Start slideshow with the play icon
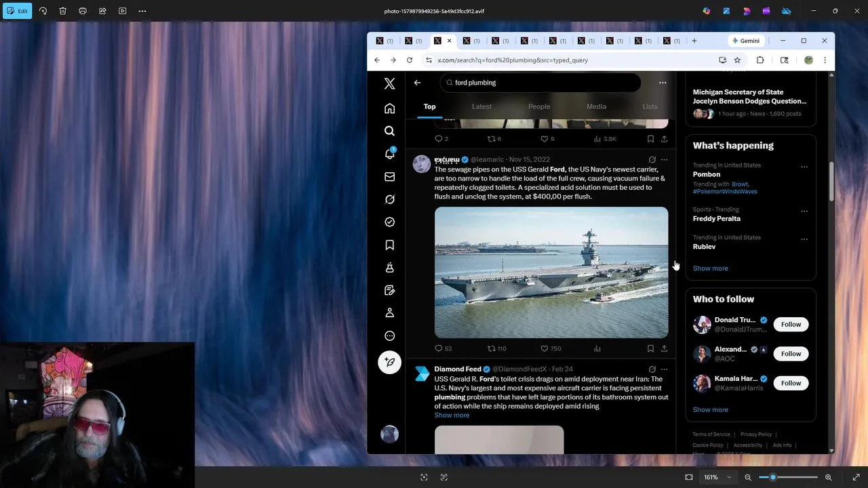This screenshot has height=488, width=868. click(122, 11)
